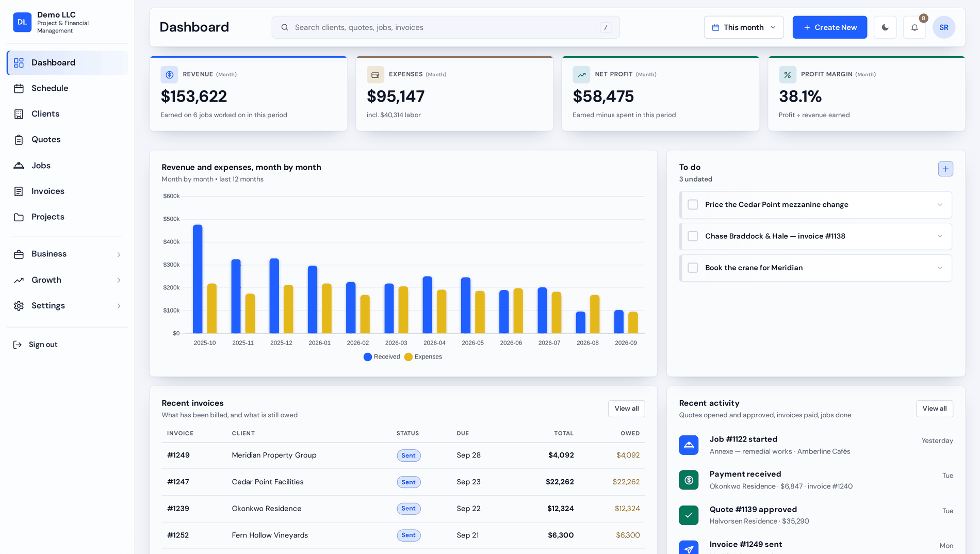Click the Revenue dollar icon

tap(169, 75)
